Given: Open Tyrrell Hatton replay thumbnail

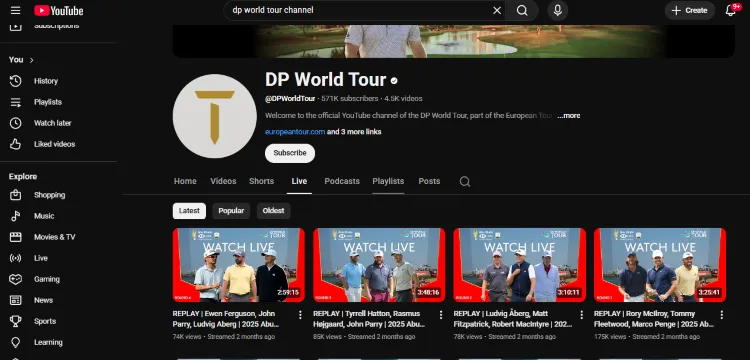Looking at the screenshot, I should (379, 265).
